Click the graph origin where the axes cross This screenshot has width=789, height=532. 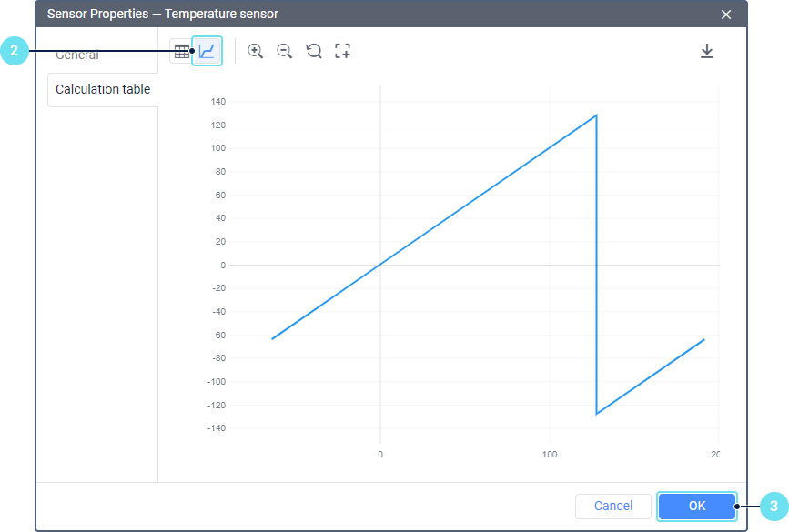point(380,265)
